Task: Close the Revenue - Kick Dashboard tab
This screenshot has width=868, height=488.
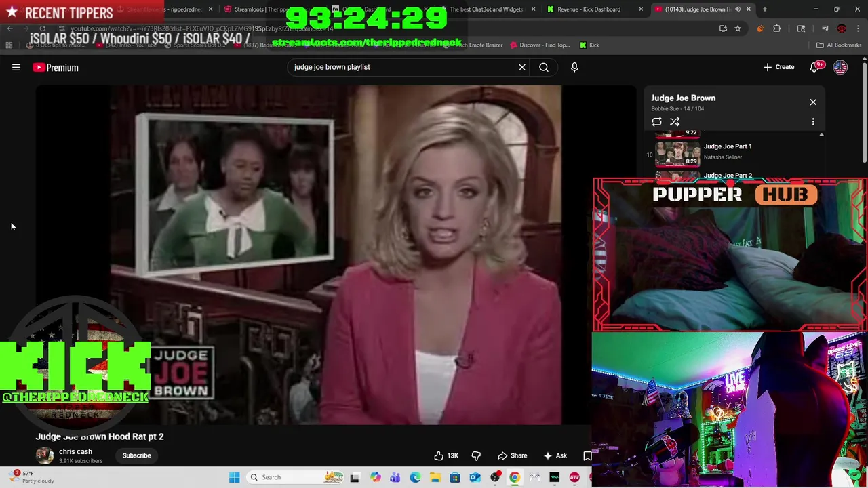Action: click(641, 9)
